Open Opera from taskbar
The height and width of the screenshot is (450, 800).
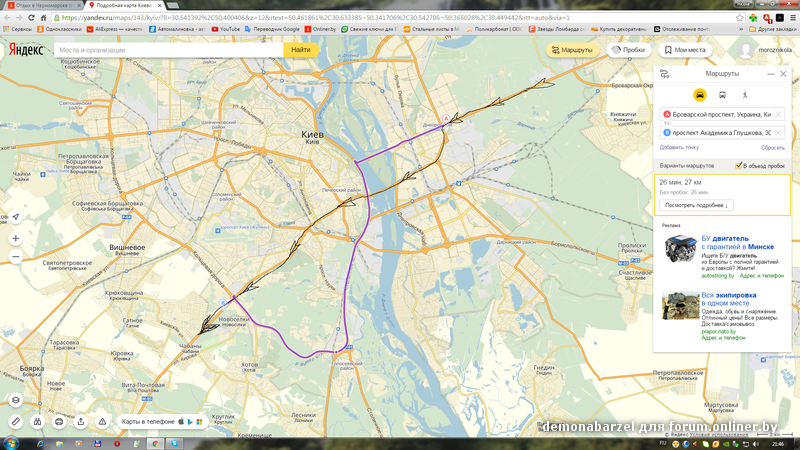click(117, 444)
